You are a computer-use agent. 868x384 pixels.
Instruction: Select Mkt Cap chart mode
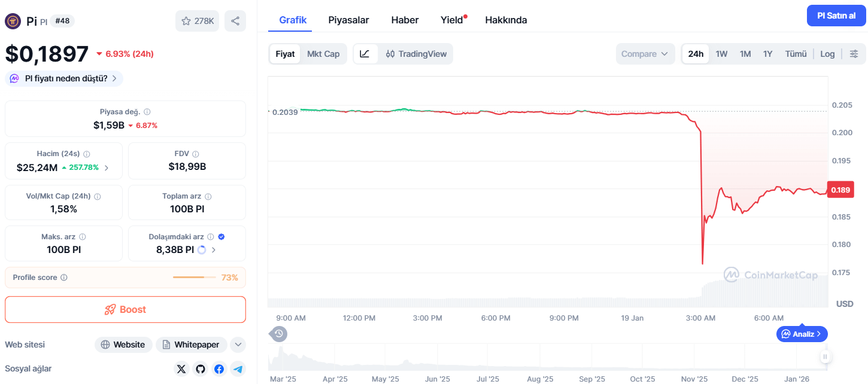[323, 54]
